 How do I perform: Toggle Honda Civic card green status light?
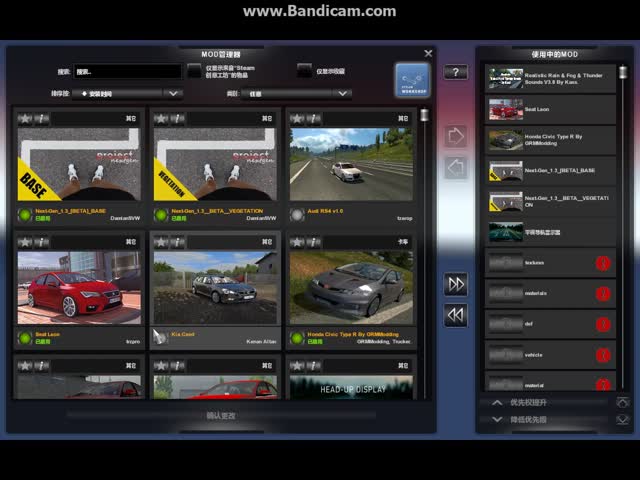point(297,338)
